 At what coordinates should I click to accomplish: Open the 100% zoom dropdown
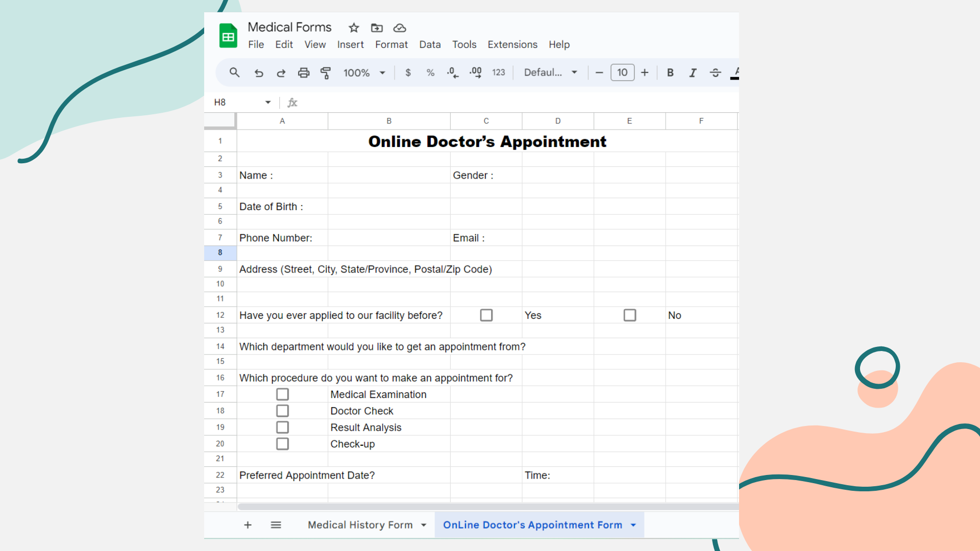364,73
